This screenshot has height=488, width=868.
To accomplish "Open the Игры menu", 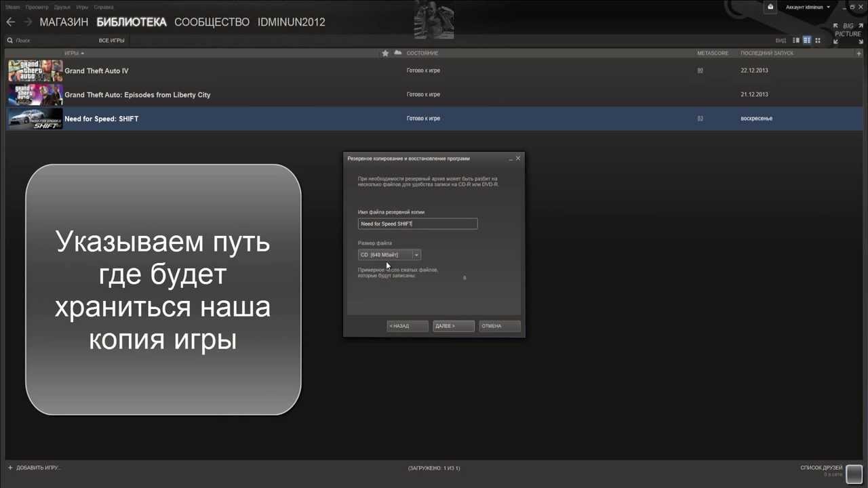I will 82,7.
